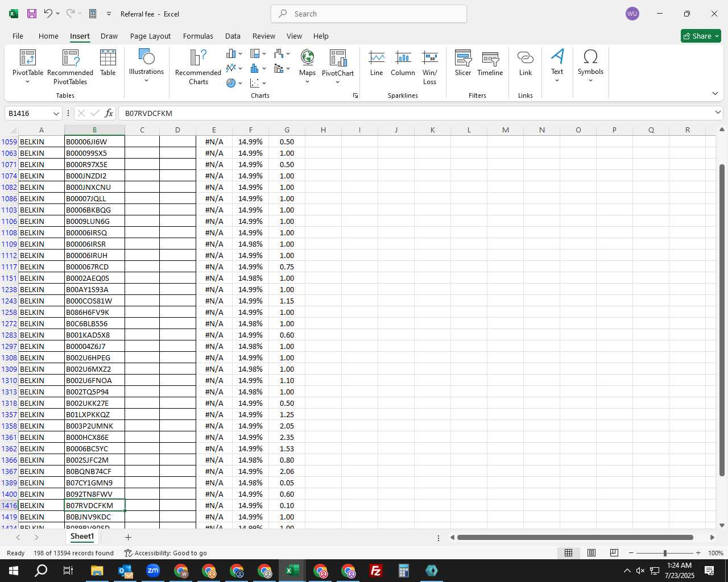The height and width of the screenshot is (582, 728).
Task: Insert a combo chart
Action: pyautogui.click(x=282, y=68)
